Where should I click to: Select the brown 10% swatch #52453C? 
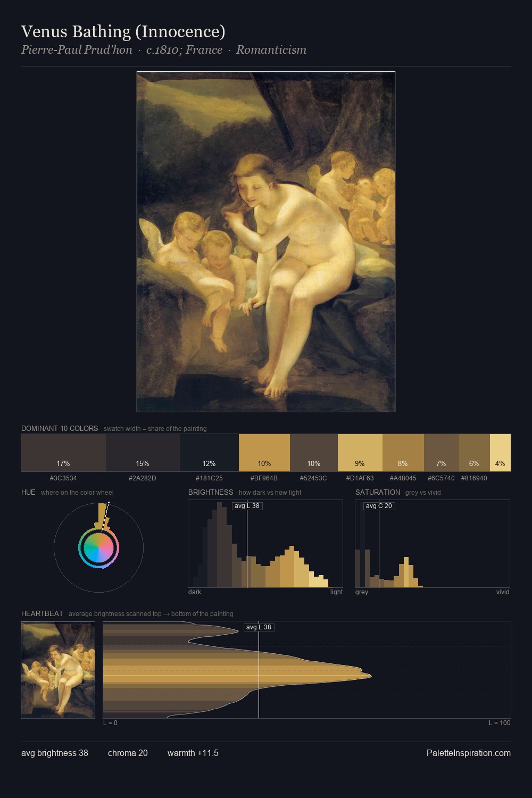pyautogui.click(x=314, y=453)
